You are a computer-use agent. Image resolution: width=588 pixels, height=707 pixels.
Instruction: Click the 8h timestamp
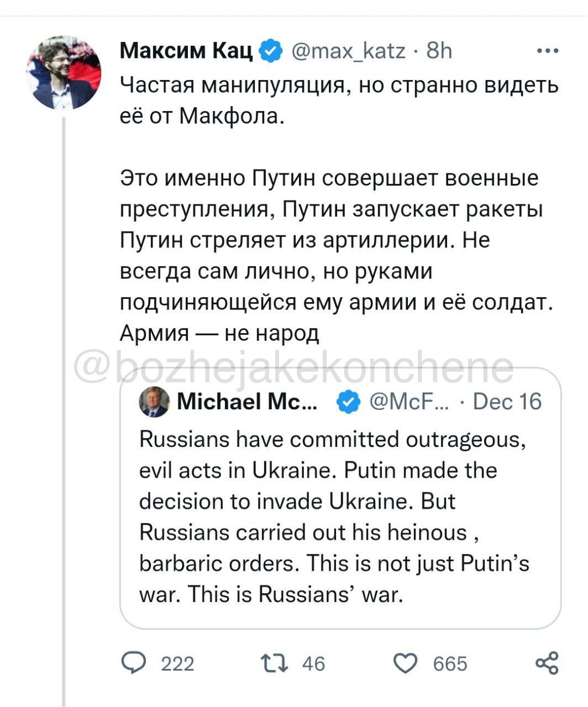pyautogui.click(x=439, y=51)
